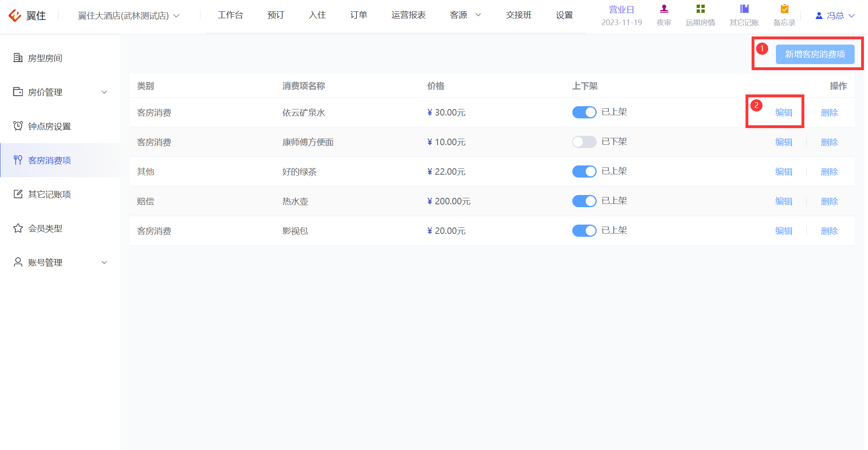The image size is (868, 450).
Task: Select 房型房间 in the sidebar
Action: pyautogui.click(x=60, y=58)
